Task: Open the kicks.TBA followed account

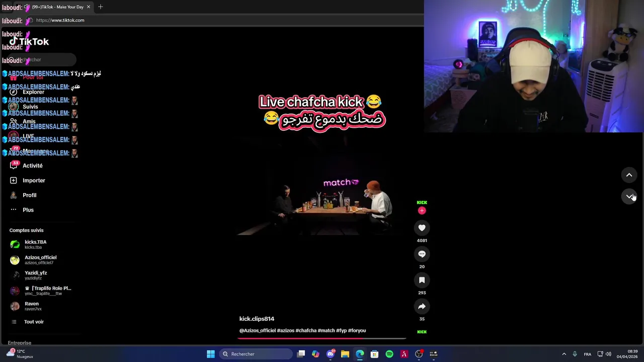Action: click(41, 244)
